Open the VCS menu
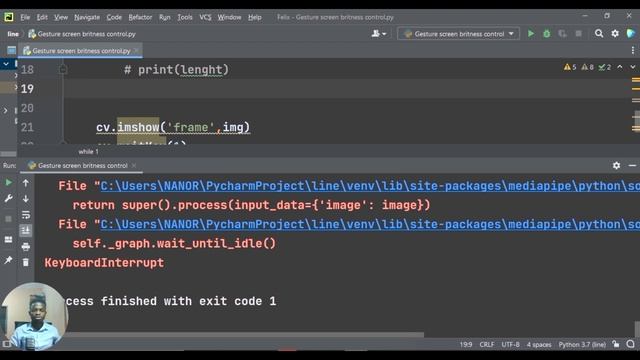 click(205, 17)
